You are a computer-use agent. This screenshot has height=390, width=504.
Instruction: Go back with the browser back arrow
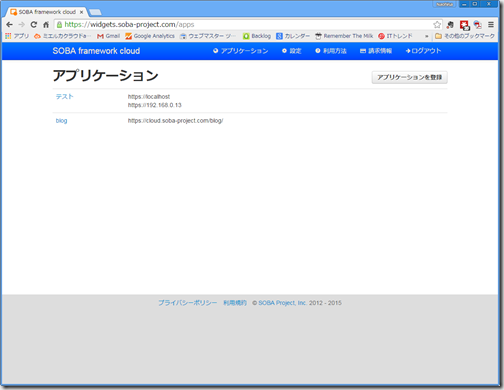click(9, 25)
